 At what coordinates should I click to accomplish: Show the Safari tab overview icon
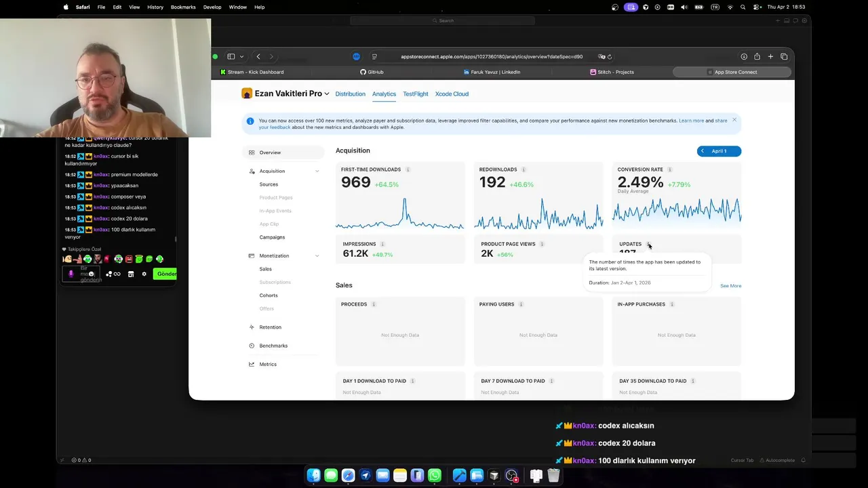tap(784, 57)
